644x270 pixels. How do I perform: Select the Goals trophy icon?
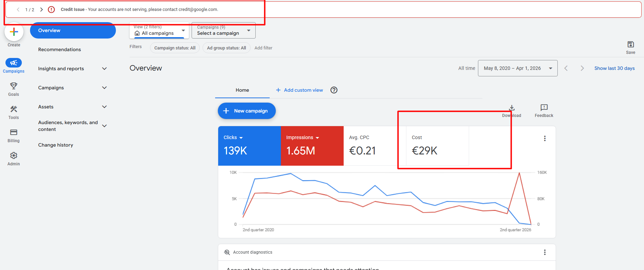point(14,86)
